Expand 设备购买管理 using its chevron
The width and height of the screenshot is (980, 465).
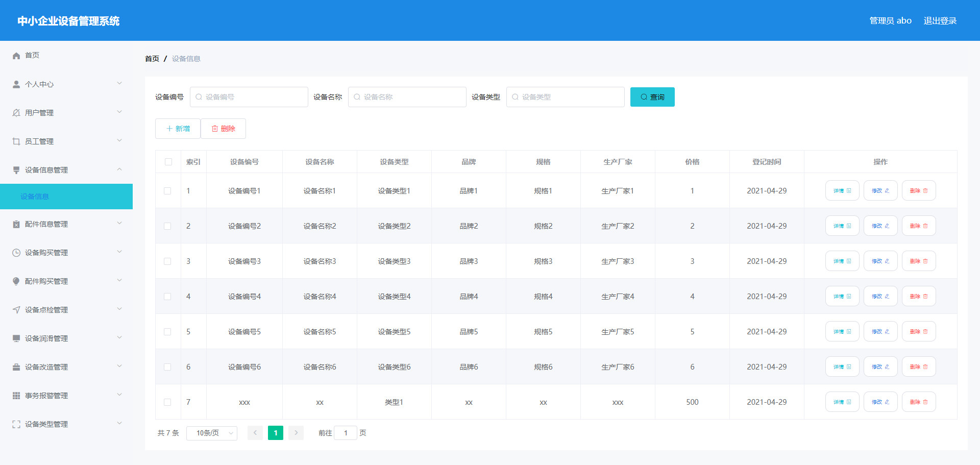119,252
